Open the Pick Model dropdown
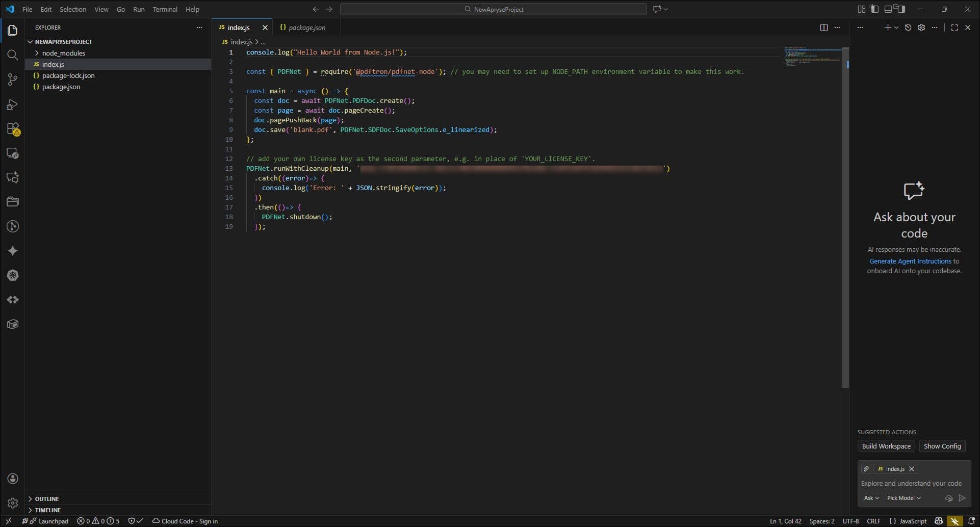The width and height of the screenshot is (980, 527). pyautogui.click(x=903, y=497)
